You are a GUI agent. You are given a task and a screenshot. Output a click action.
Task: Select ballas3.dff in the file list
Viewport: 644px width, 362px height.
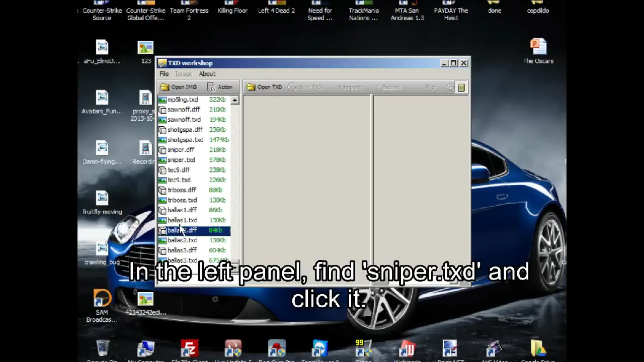click(194, 250)
